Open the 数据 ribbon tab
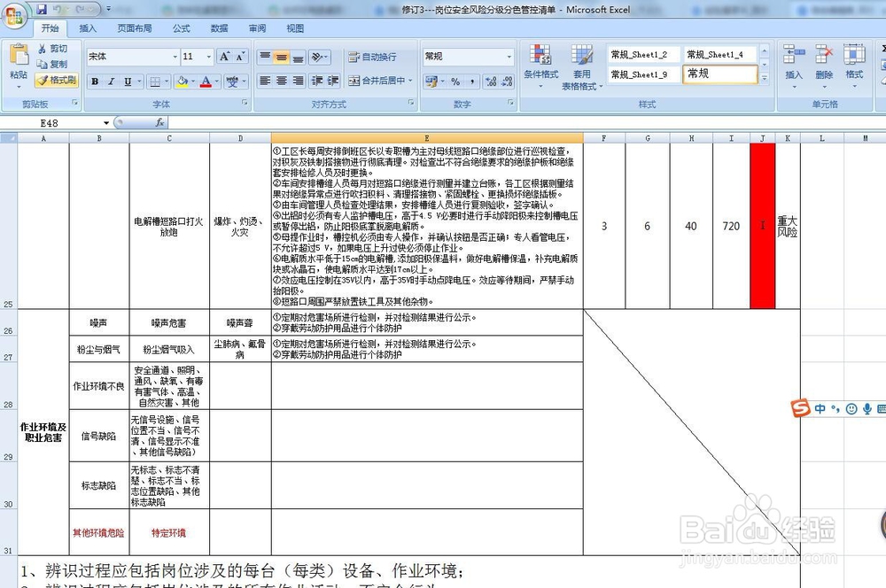The image size is (886, 588). pyautogui.click(x=219, y=28)
